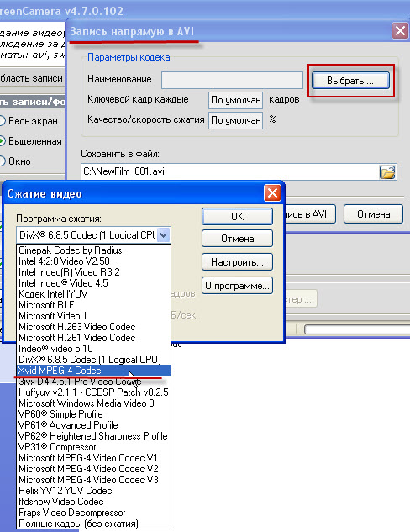Select Полные кадры (без сжатия)

coord(93,524)
